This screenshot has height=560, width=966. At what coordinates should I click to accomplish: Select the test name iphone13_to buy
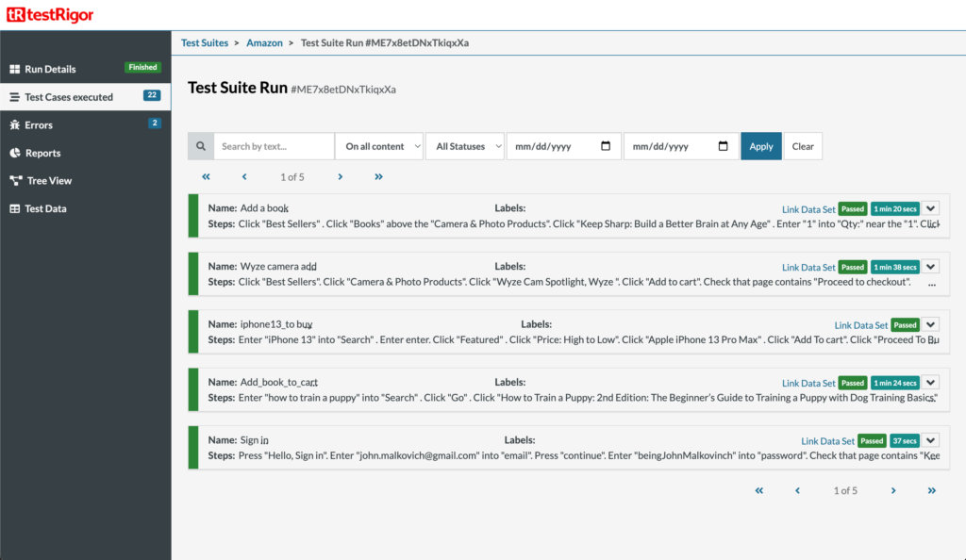coord(276,323)
